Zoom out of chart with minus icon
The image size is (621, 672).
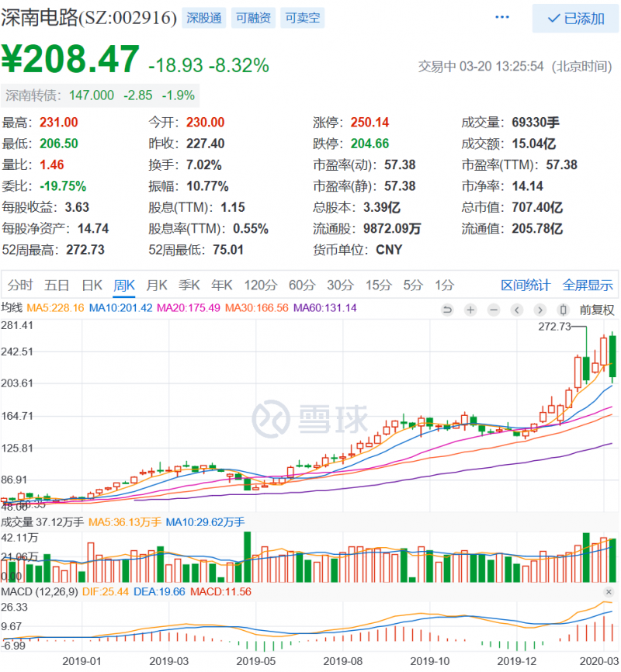[x=493, y=310]
